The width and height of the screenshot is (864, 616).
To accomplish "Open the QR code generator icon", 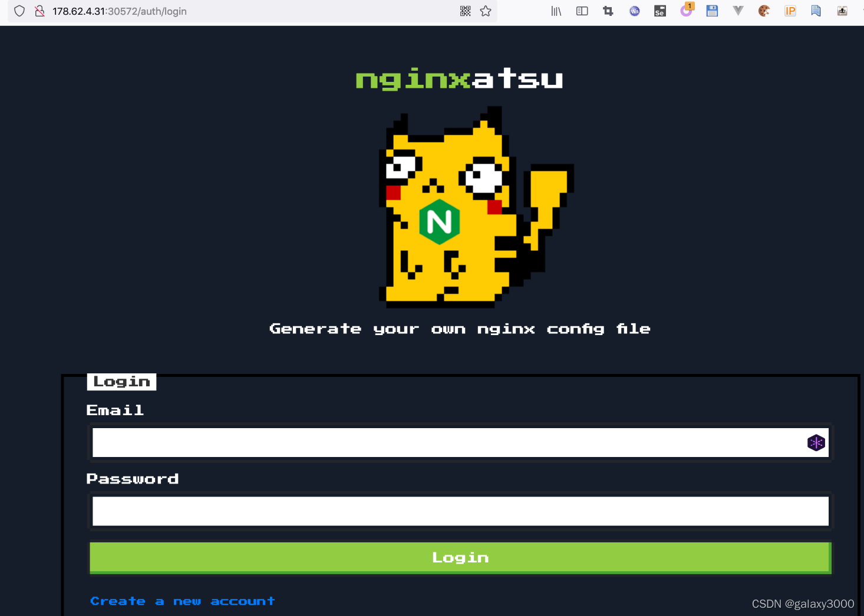I will [x=465, y=11].
